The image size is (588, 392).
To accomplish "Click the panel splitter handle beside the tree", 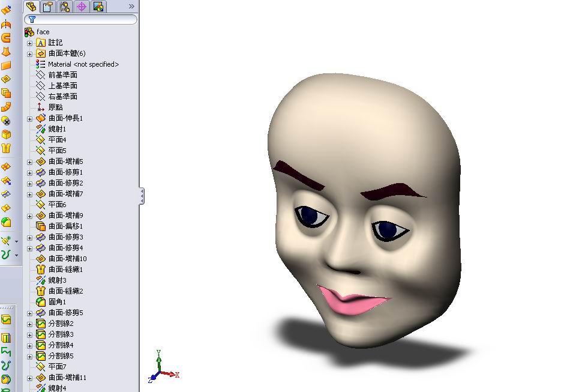I will pos(142,195).
